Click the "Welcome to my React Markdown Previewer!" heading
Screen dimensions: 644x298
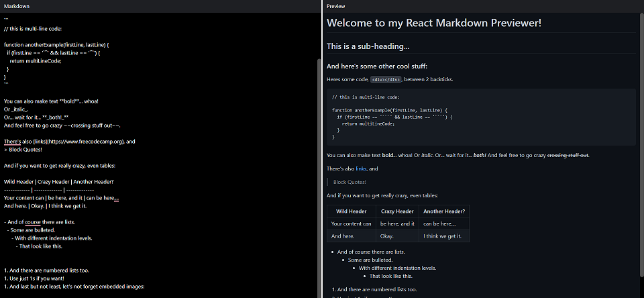[x=434, y=23]
